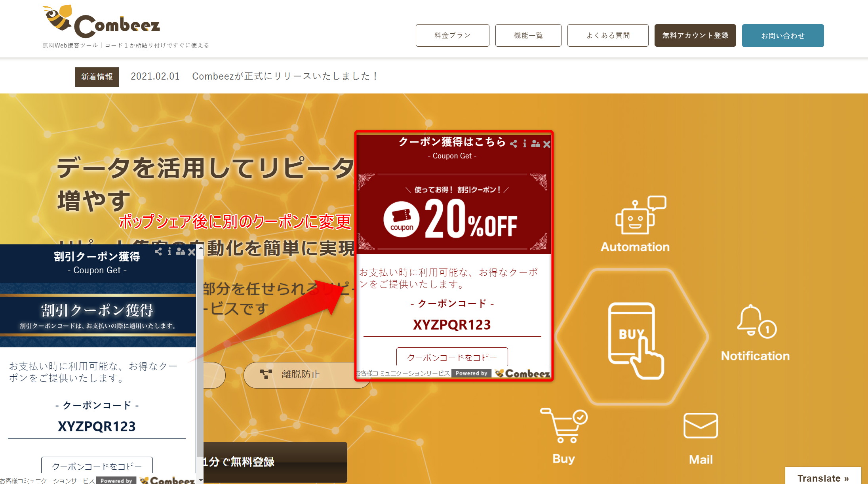Viewport: 868px width, 484px height.
Task: Click クーポンコードをコピー in red popup
Action: tap(452, 357)
